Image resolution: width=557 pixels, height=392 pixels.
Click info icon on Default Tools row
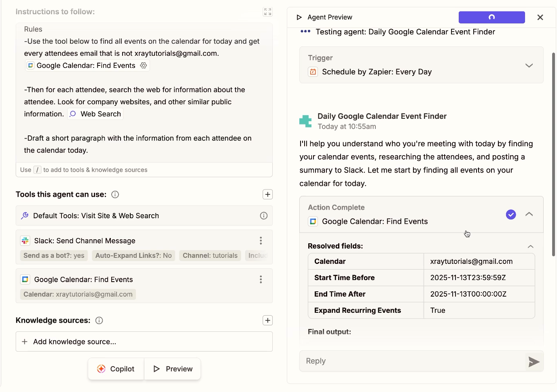(x=264, y=216)
